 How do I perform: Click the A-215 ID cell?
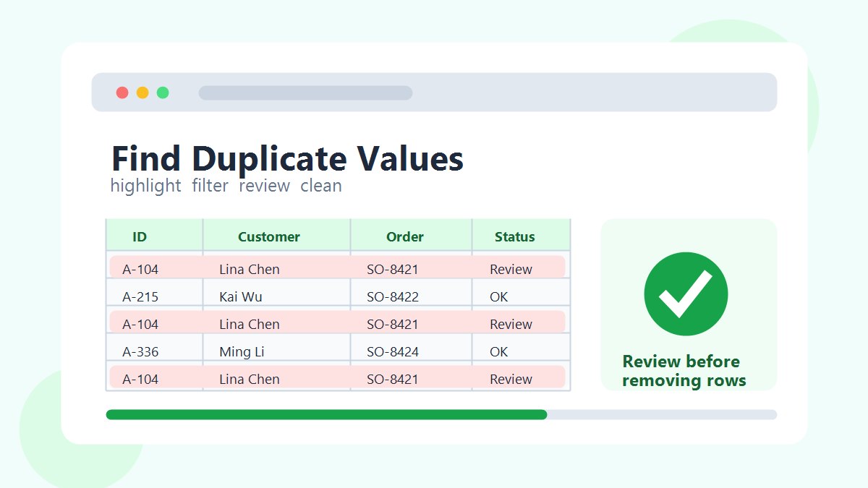pos(140,296)
